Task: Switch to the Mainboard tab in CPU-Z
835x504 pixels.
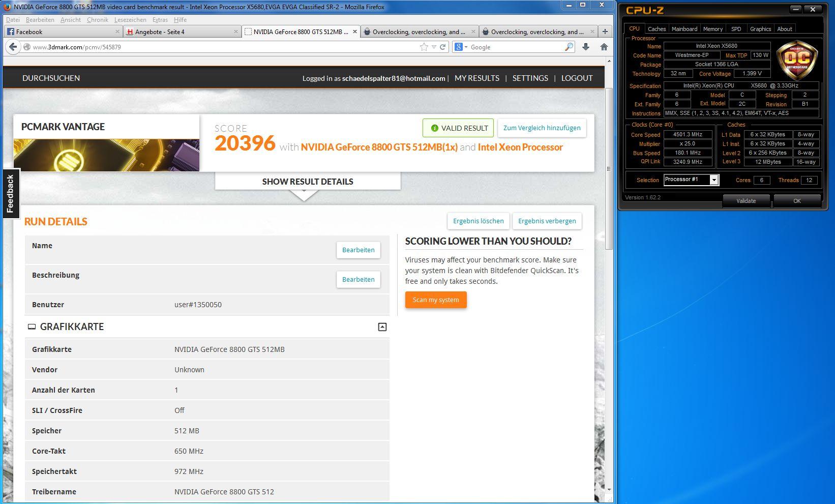Action: (x=684, y=29)
